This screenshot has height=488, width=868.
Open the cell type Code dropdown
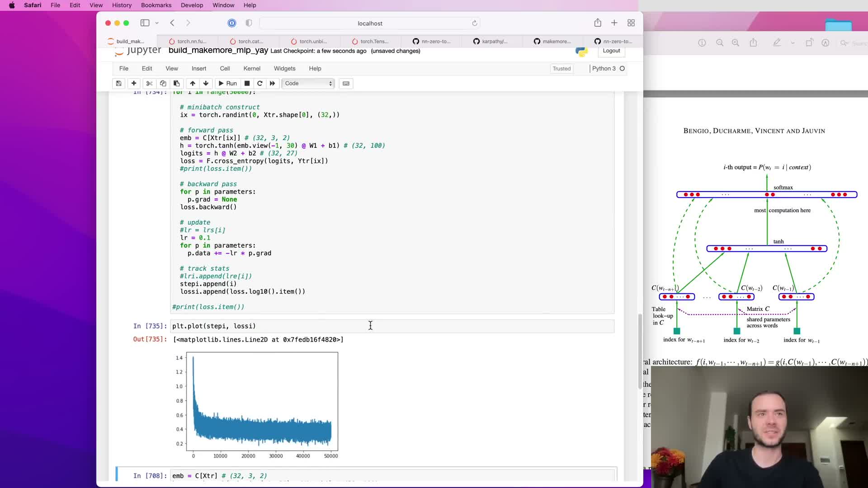coord(308,84)
